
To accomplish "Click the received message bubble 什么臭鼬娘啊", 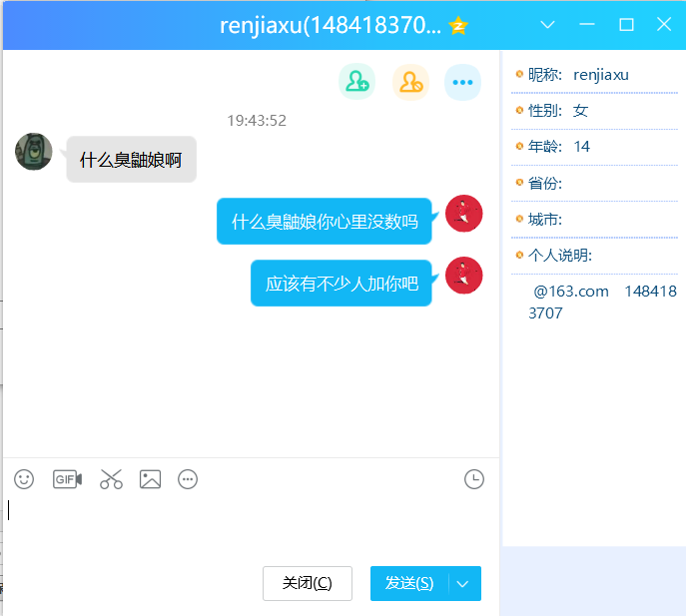I will point(131,160).
